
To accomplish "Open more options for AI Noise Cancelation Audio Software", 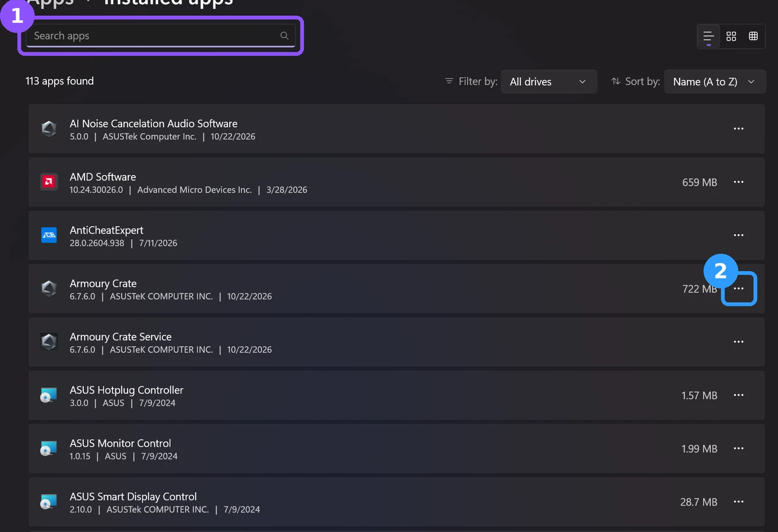I will pos(738,129).
